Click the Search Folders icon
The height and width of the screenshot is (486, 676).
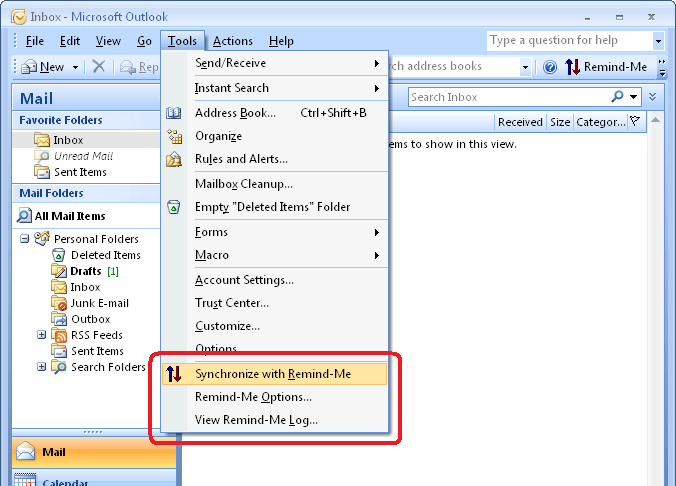point(59,367)
